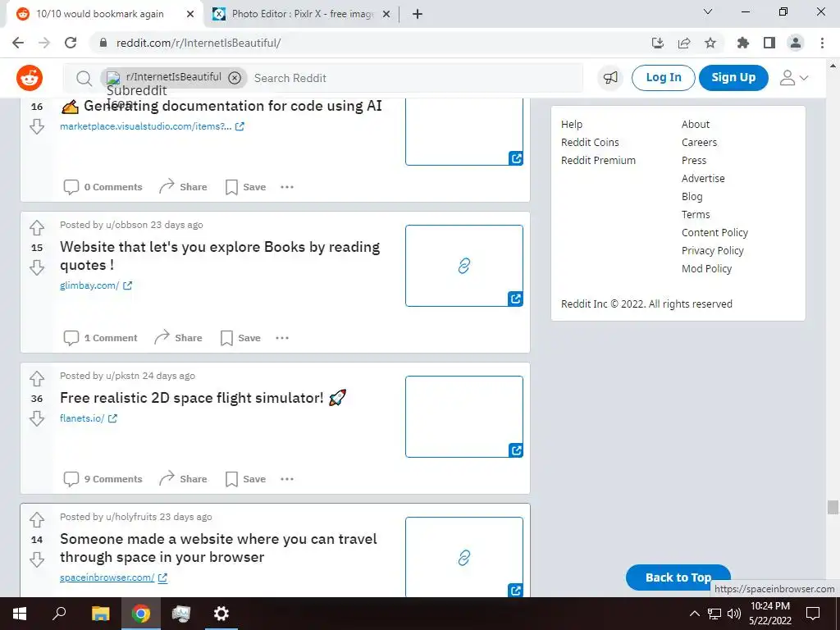Switch to '10/10 would bookmark again' tab
Image resolution: width=840 pixels, height=630 pixels.
point(99,14)
